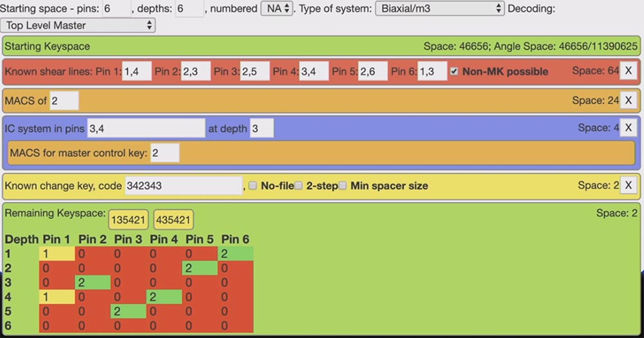
Task: Enable the Min spacer size checkbox
Action: (343, 185)
